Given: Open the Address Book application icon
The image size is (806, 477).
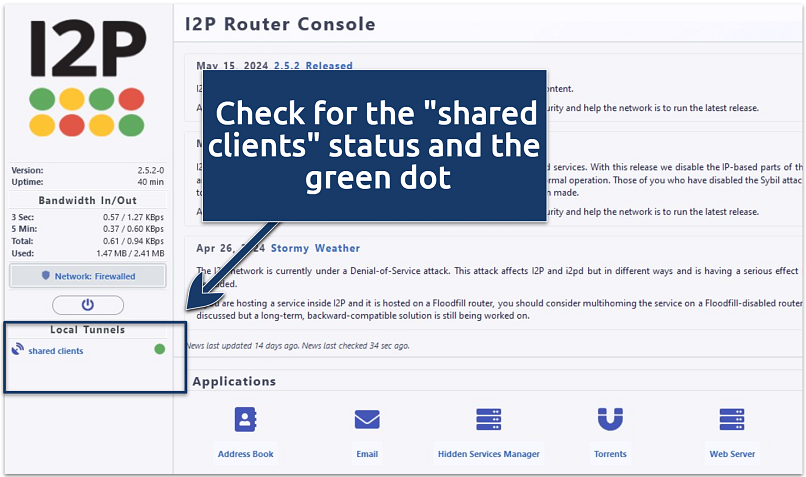Looking at the screenshot, I should pos(246,419).
